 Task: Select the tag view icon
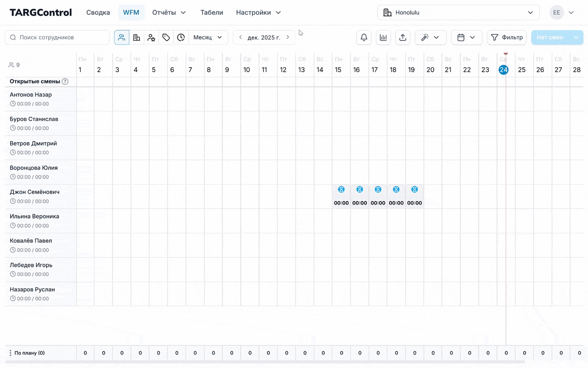point(166,37)
